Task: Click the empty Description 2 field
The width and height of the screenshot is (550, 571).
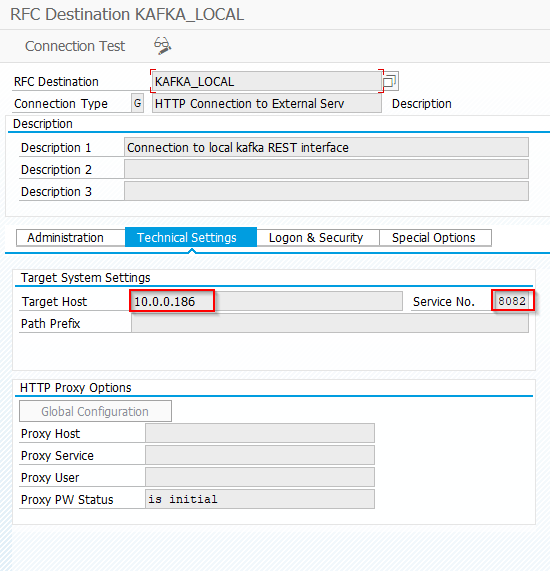Action: click(326, 169)
